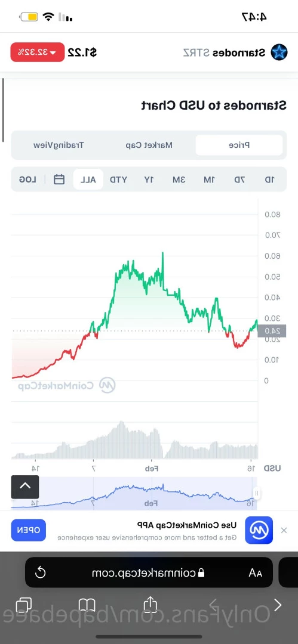
Task: Select the 1D time range
Action: [x=269, y=179]
